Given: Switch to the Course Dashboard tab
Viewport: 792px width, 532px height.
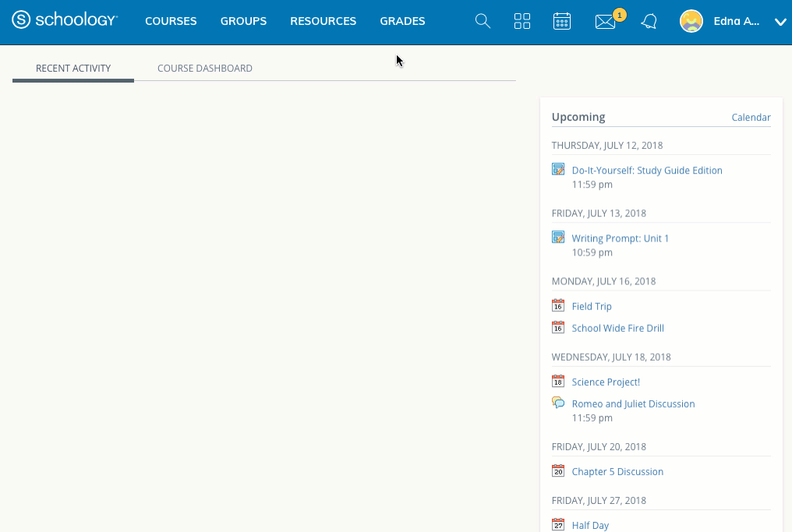Looking at the screenshot, I should (x=205, y=69).
